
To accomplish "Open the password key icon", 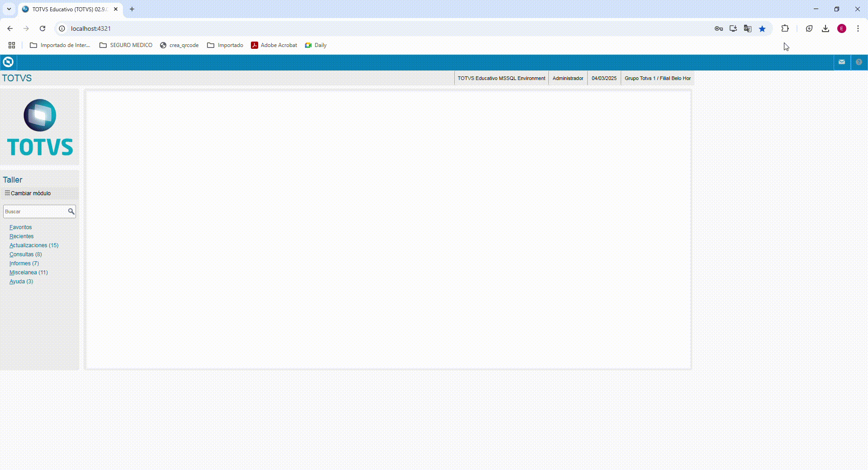I will click(x=719, y=28).
